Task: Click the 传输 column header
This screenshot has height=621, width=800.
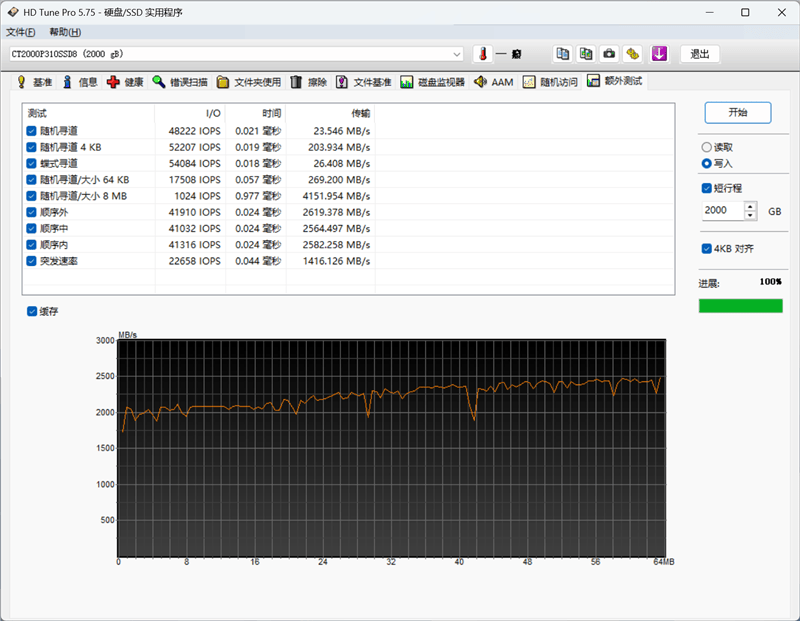Action: point(330,113)
